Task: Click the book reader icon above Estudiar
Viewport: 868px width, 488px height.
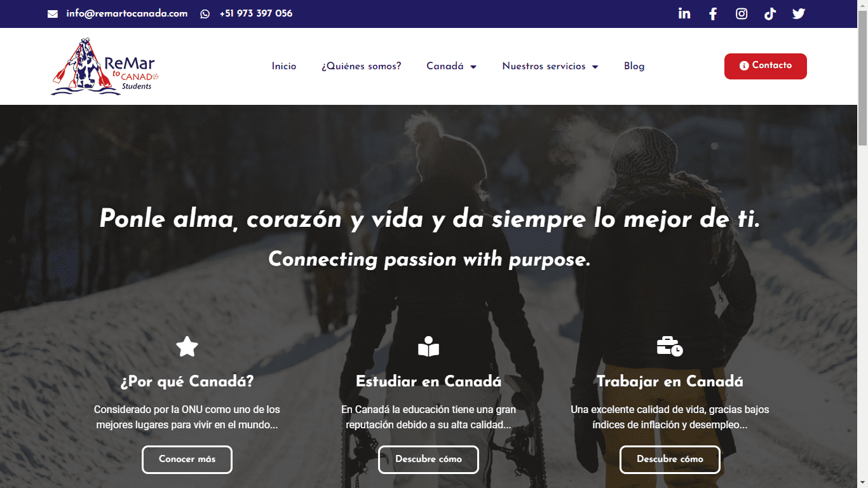Action: (x=428, y=347)
